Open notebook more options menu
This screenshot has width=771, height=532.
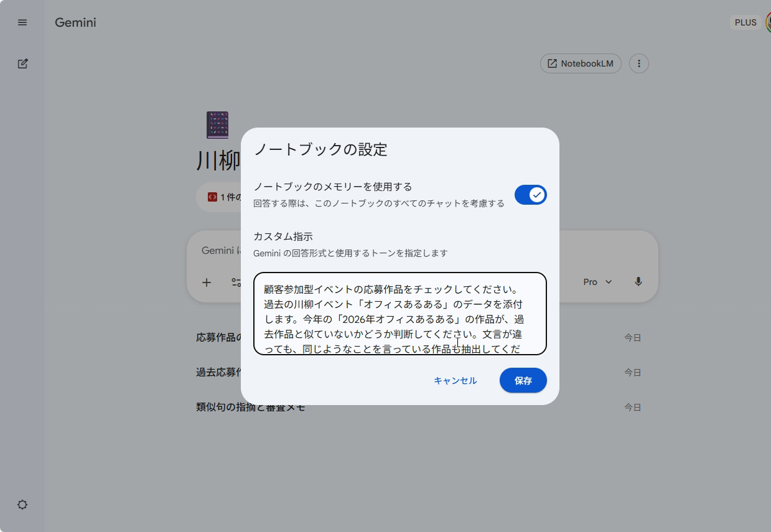[x=639, y=63]
